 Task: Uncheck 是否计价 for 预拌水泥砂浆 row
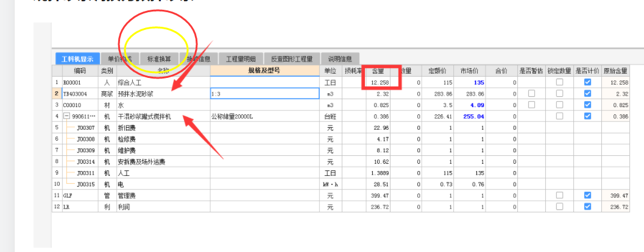pos(588,94)
